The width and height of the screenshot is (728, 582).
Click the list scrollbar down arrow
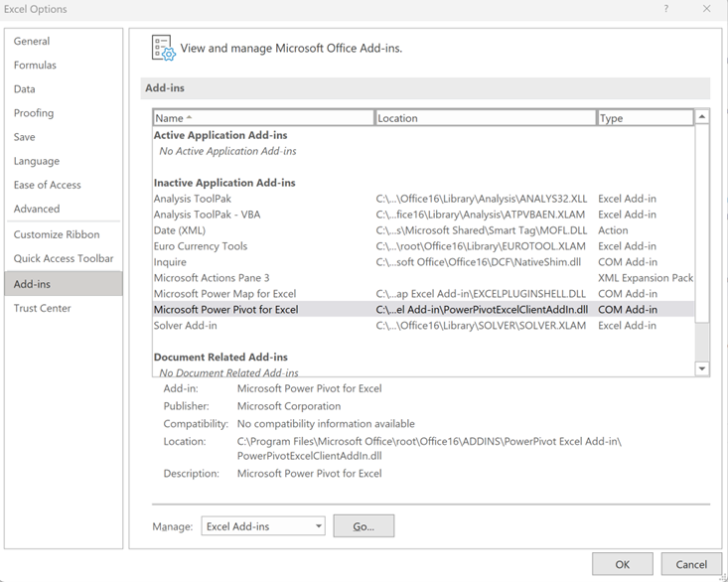click(702, 369)
